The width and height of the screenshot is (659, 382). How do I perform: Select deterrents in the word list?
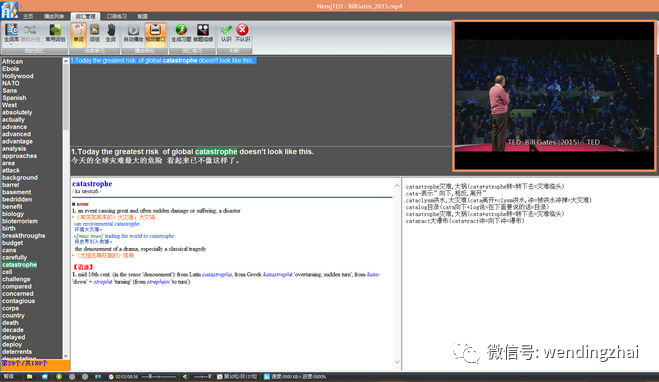[17, 352]
